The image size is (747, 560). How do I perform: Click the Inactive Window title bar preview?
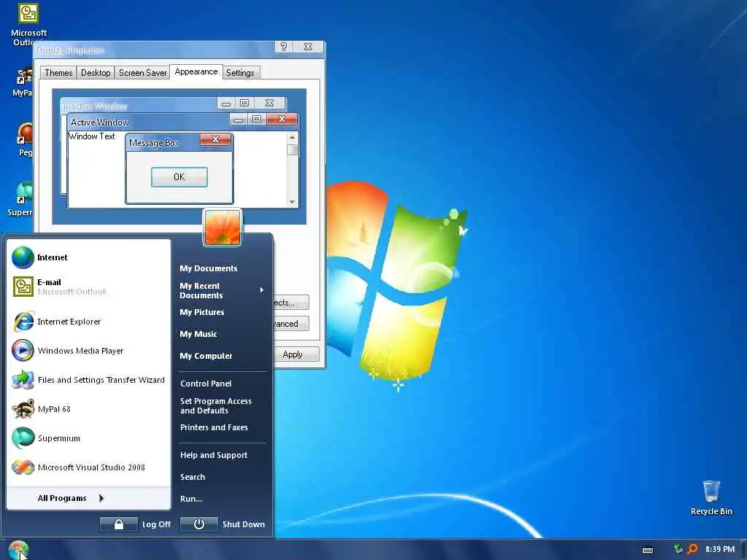(x=138, y=106)
